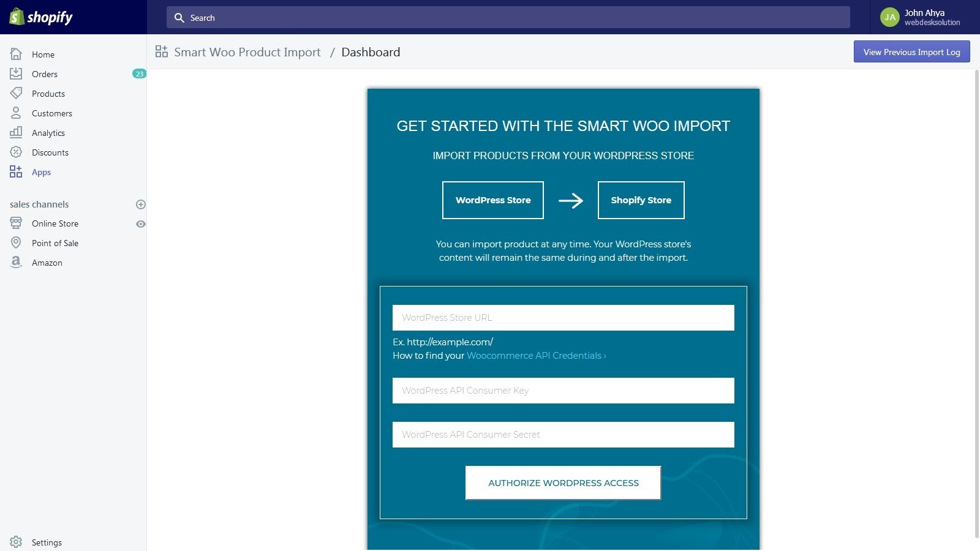Click the Customers person icon
The image size is (980, 551).
pyautogui.click(x=16, y=113)
